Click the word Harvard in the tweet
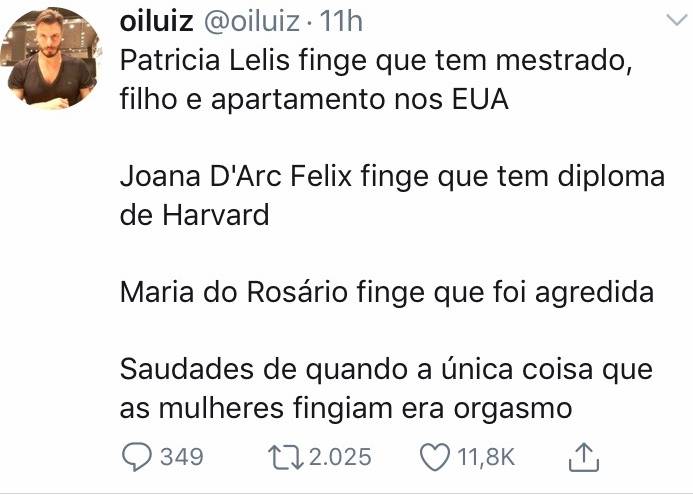 click(x=216, y=215)
